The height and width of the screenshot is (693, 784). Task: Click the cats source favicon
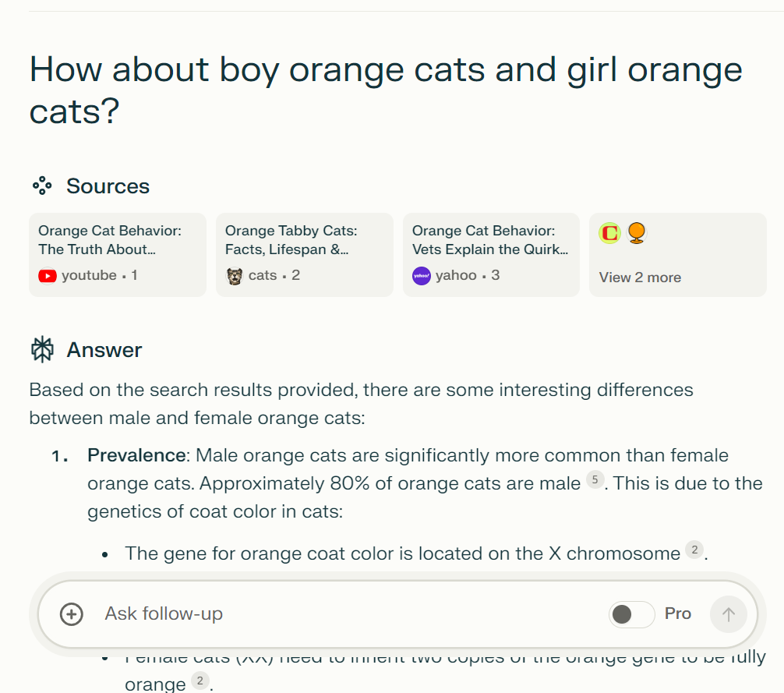tap(235, 276)
